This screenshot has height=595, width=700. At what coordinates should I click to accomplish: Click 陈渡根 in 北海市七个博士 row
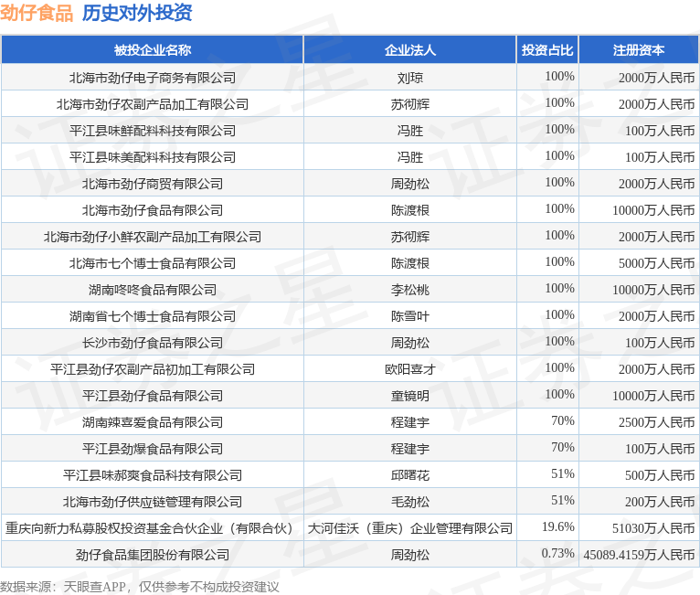409,263
